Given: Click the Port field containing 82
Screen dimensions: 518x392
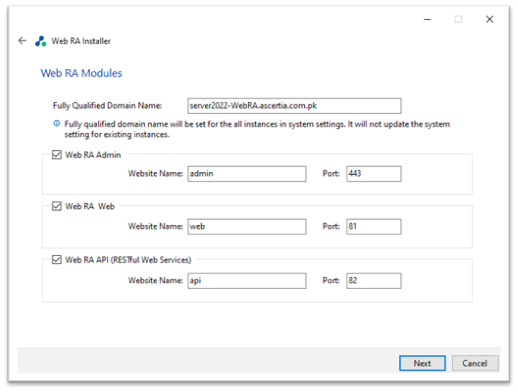Looking at the screenshot, I should (x=374, y=281).
